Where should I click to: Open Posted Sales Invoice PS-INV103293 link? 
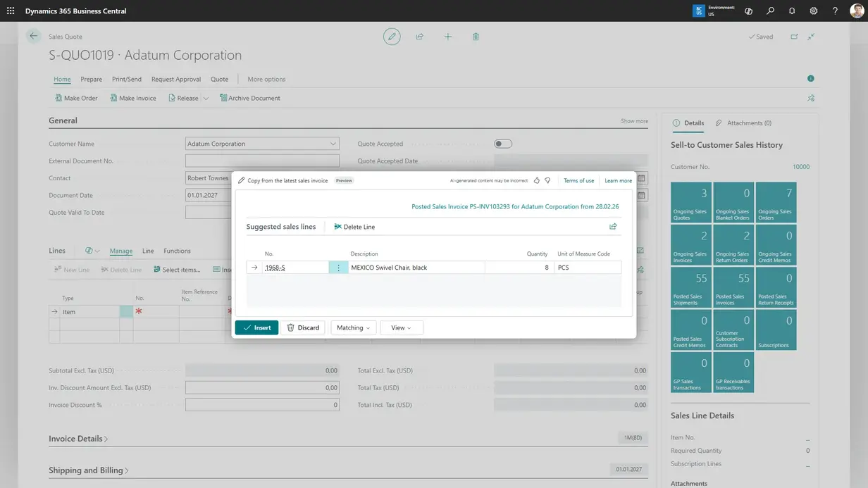pos(515,207)
